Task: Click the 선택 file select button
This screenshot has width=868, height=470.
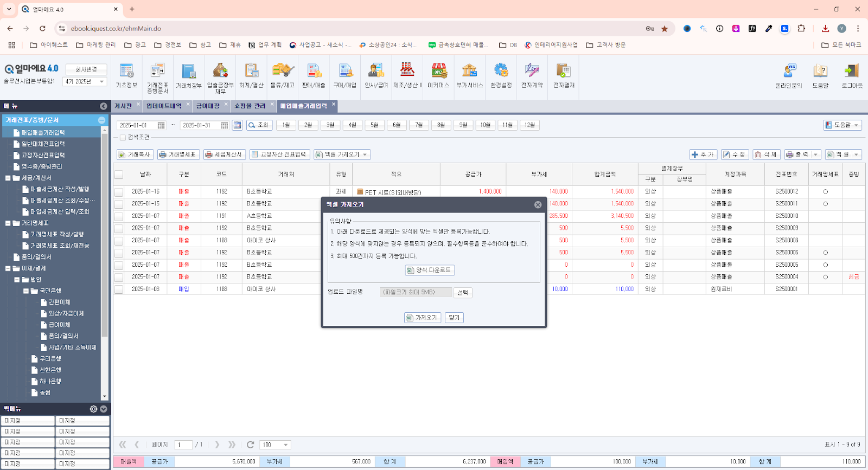Action: pos(463,292)
